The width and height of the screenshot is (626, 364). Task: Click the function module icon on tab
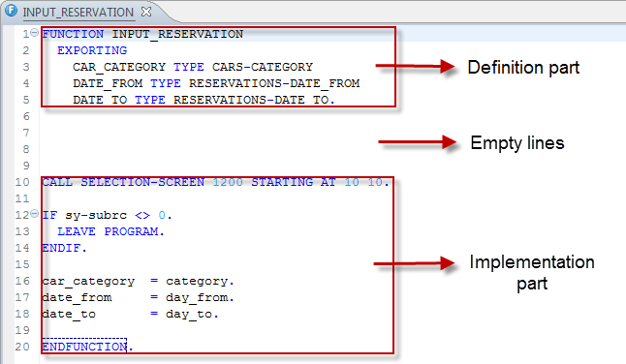[11, 11]
